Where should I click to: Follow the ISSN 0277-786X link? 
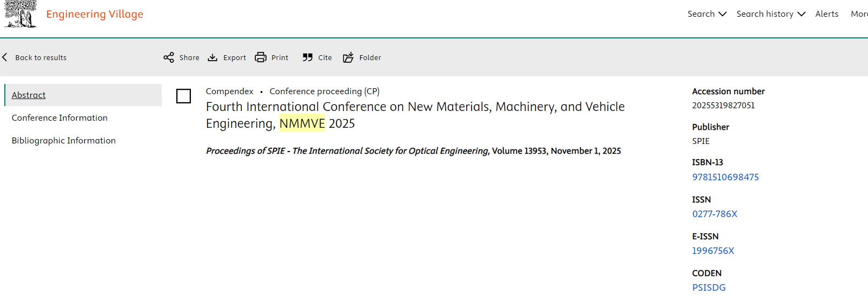714,214
